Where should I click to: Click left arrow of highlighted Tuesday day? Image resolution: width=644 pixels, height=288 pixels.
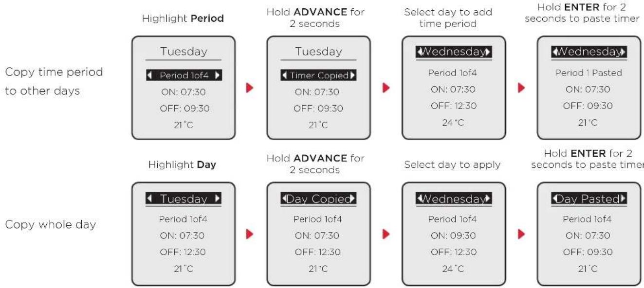tap(151, 199)
